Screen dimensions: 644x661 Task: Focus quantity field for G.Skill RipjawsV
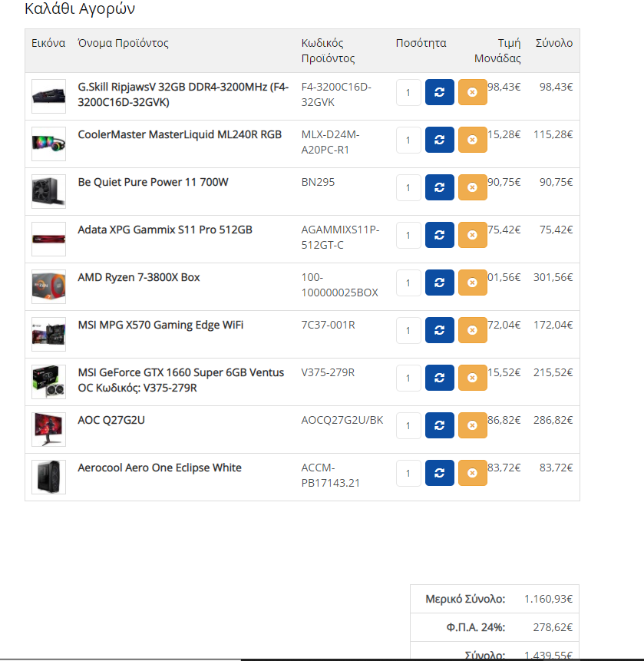tap(408, 92)
